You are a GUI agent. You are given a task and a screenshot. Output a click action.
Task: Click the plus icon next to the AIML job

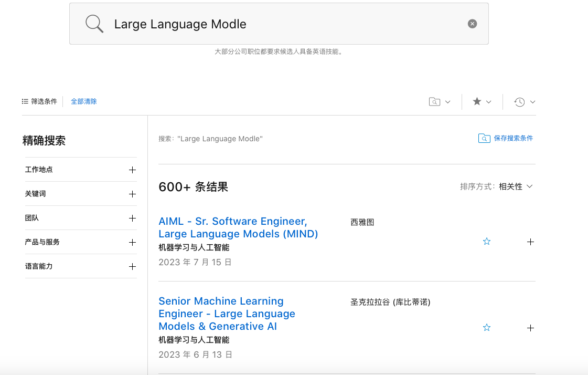[x=530, y=242]
